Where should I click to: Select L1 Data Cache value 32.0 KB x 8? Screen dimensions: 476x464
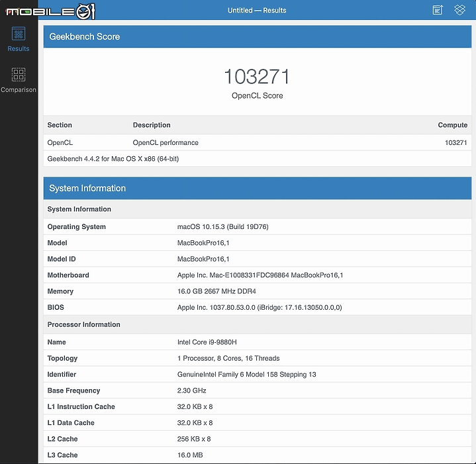tap(195, 422)
